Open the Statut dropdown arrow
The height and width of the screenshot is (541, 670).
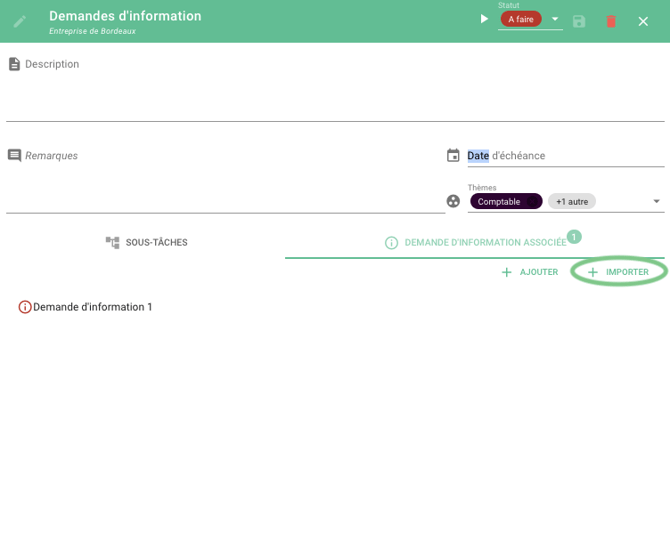555,19
